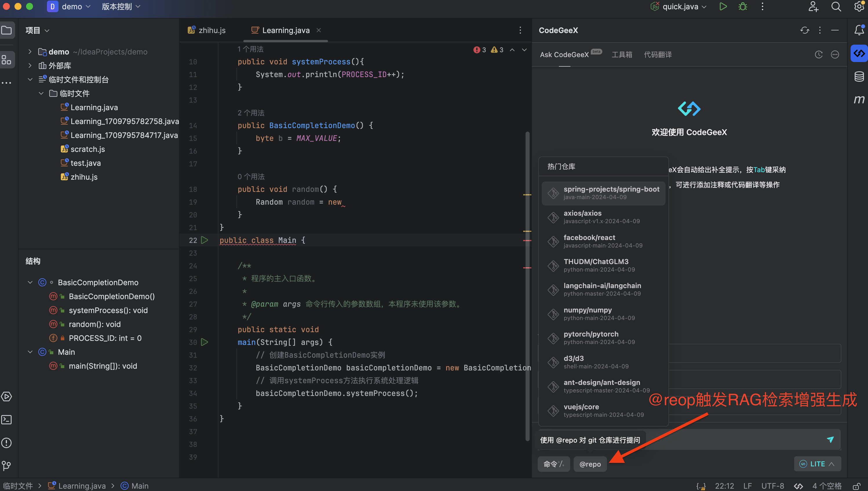Click the CodeGeeX chat input field

click(x=689, y=439)
